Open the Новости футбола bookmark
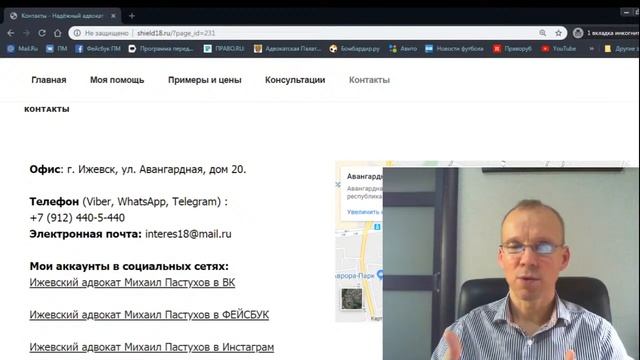Image resolution: width=640 pixels, height=360 pixels. tap(454, 49)
